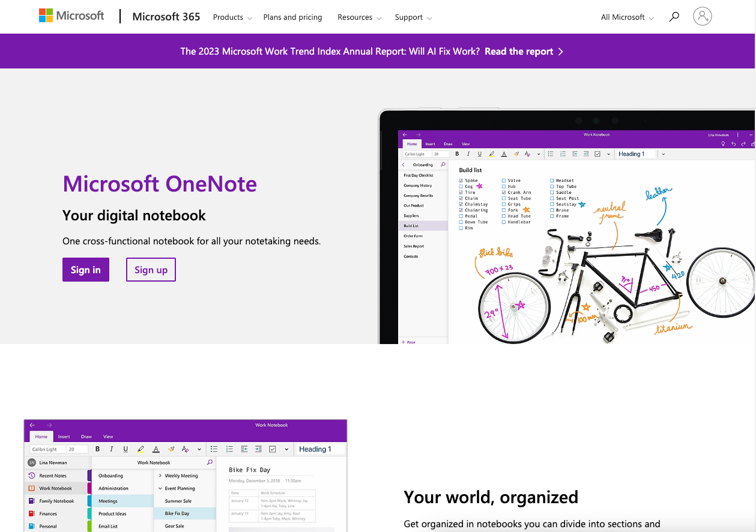The height and width of the screenshot is (532, 756).
Task: Click bulleted list icon in Bike Fix Day screenshot
Action: [214, 449]
